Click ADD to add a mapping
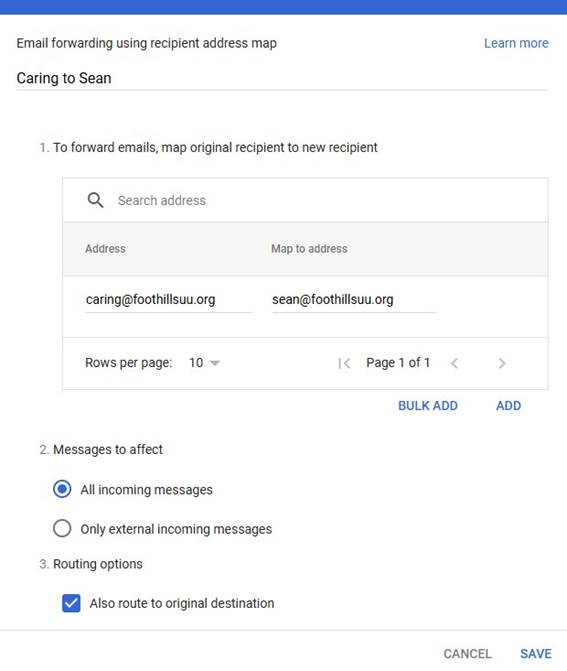The image size is (567, 671). (x=508, y=406)
